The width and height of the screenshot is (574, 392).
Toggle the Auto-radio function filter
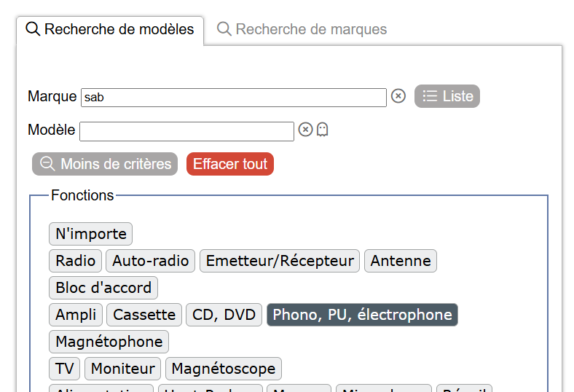[x=151, y=261]
